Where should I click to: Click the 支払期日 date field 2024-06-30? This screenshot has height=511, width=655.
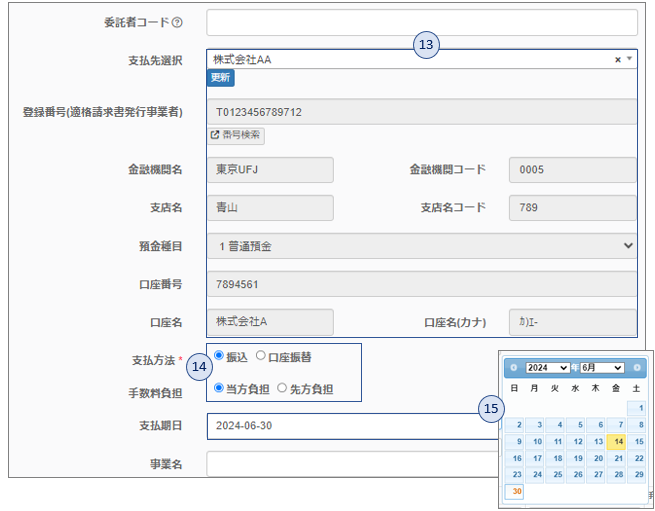click(353, 426)
